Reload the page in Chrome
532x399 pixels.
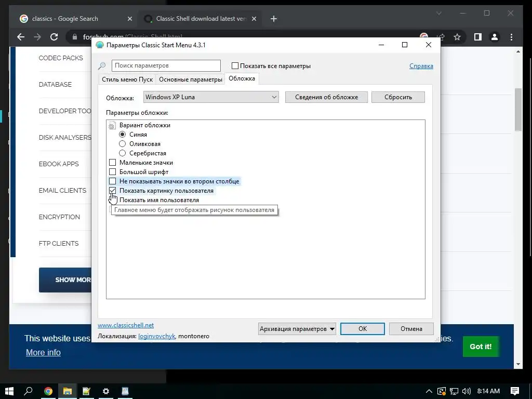[54, 37]
